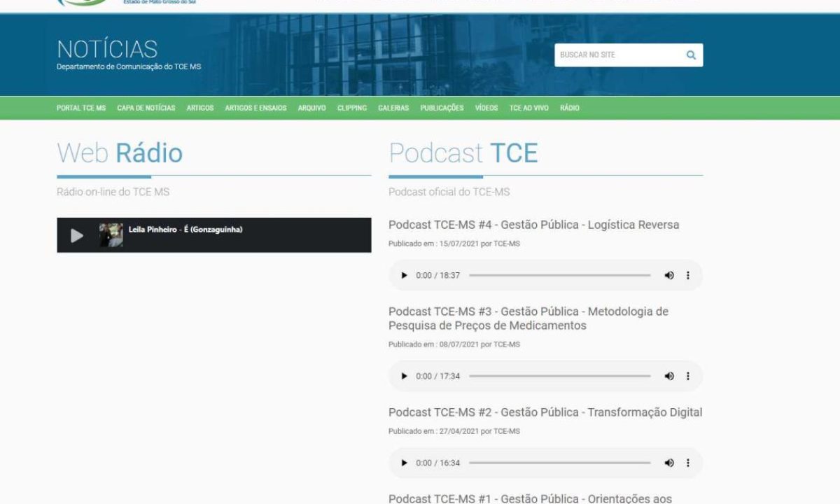Screen dimensions: 840x504
Task: Play Podcast #4 Logística Reversa audio
Action: (404, 276)
